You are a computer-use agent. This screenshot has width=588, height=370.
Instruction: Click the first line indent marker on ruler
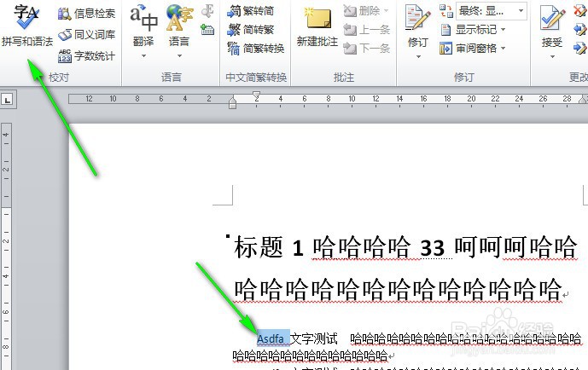257,95
